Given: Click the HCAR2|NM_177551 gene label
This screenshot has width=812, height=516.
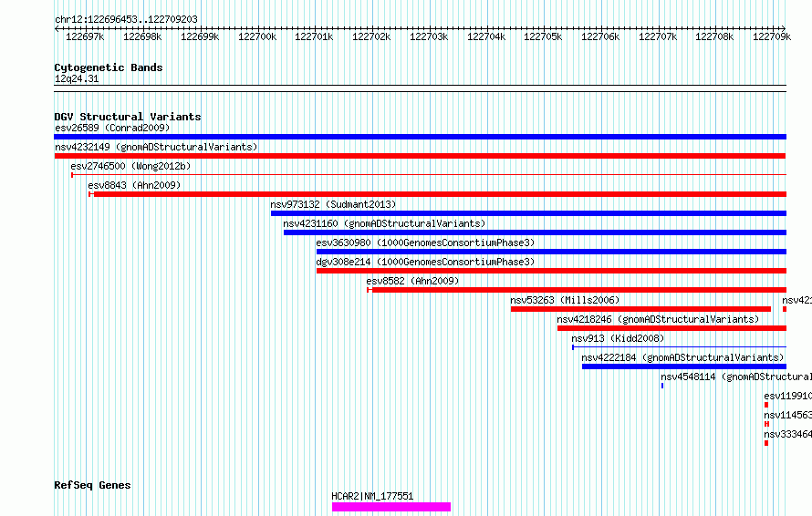Looking at the screenshot, I should 372,496.
